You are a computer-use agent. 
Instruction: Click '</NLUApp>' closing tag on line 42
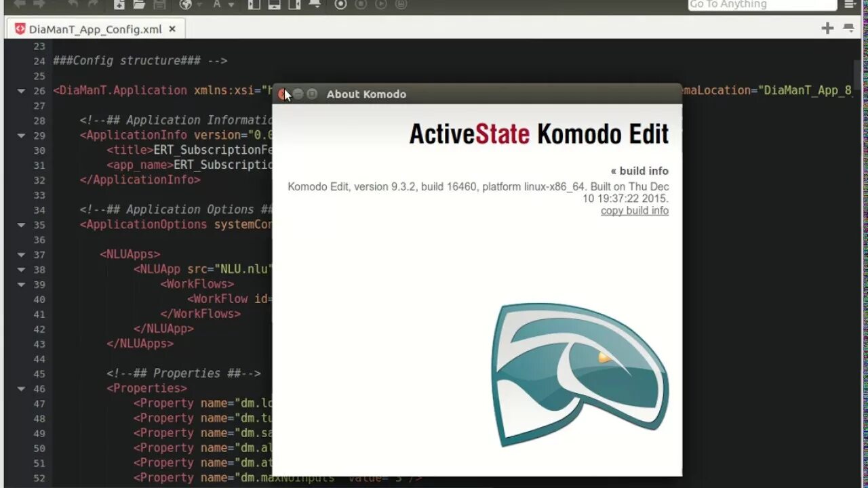coord(163,329)
